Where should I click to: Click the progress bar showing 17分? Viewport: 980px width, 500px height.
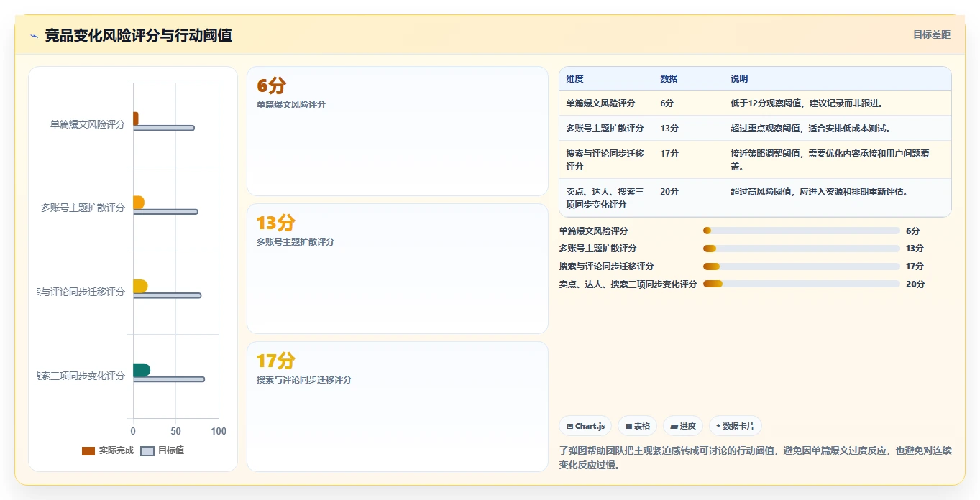click(801, 266)
